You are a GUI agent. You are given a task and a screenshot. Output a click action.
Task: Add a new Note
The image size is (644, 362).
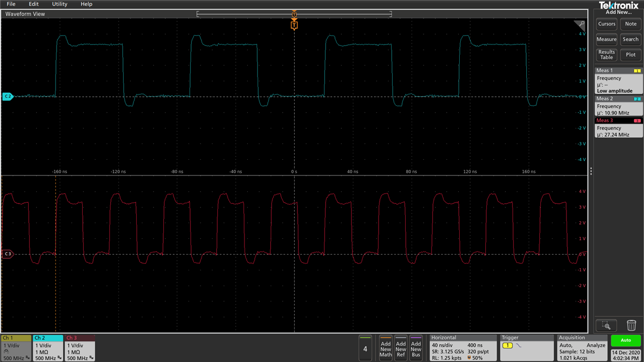pos(631,24)
